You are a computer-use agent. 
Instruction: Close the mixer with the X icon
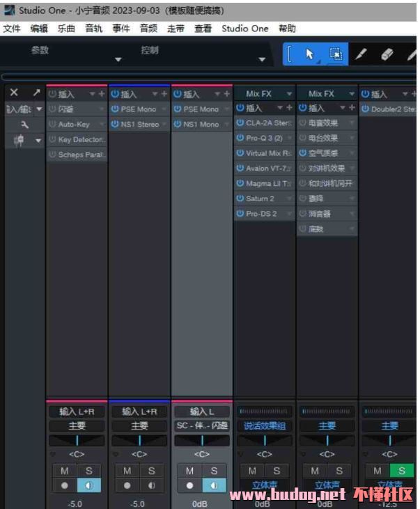point(14,93)
